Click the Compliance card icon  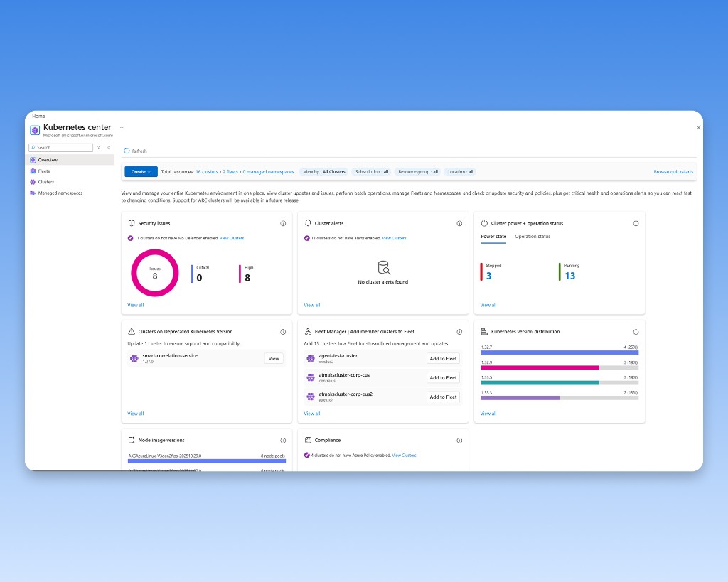(x=308, y=440)
